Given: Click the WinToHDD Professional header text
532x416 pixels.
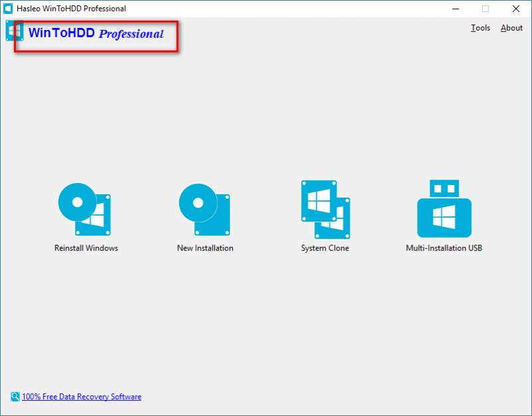Looking at the screenshot, I should [x=96, y=33].
